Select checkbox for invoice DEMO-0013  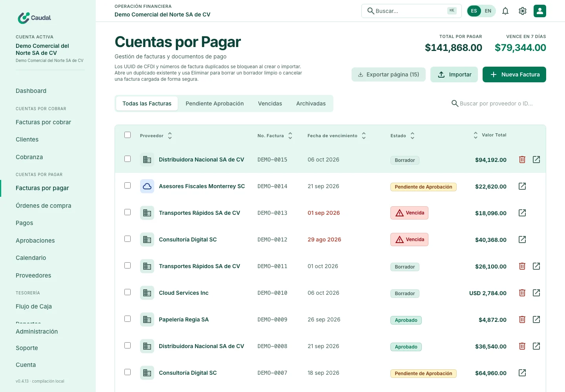[x=128, y=212]
